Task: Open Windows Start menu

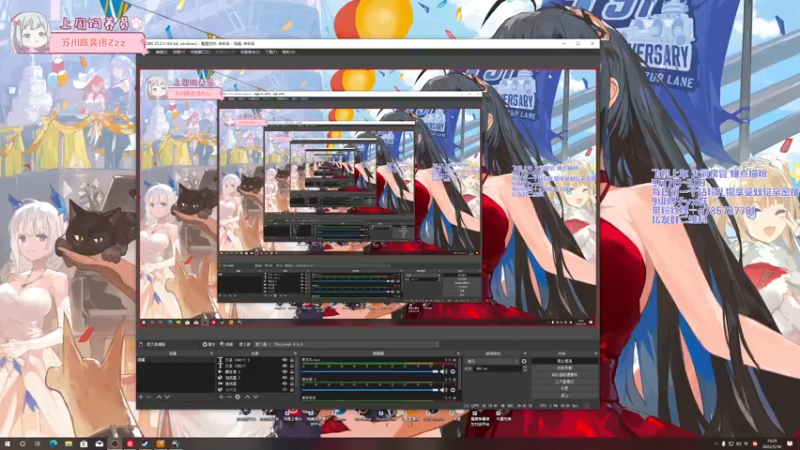Action: pyautogui.click(x=7, y=444)
